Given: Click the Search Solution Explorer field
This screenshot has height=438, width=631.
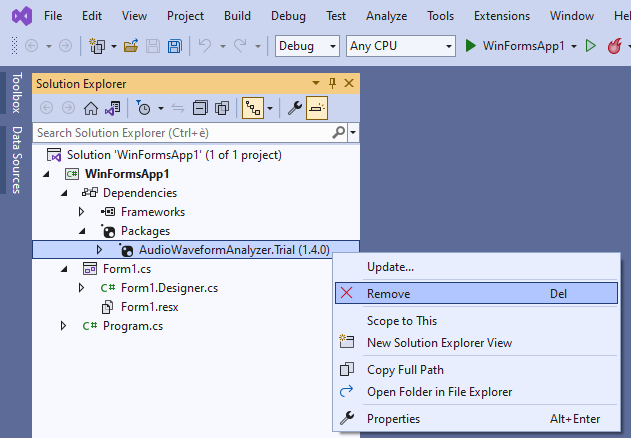Looking at the screenshot, I should click(x=180, y=132).
